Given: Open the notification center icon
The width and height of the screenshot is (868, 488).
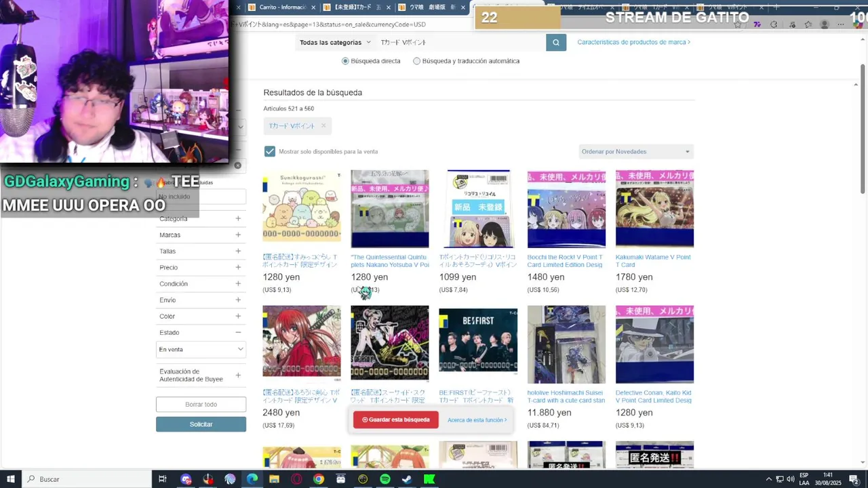Looking at the screenshot, I should (x=854, y=479).
